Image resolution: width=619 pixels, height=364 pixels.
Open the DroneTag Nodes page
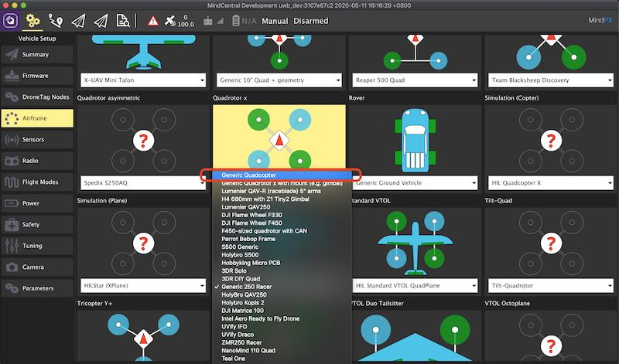coord(37,97)
